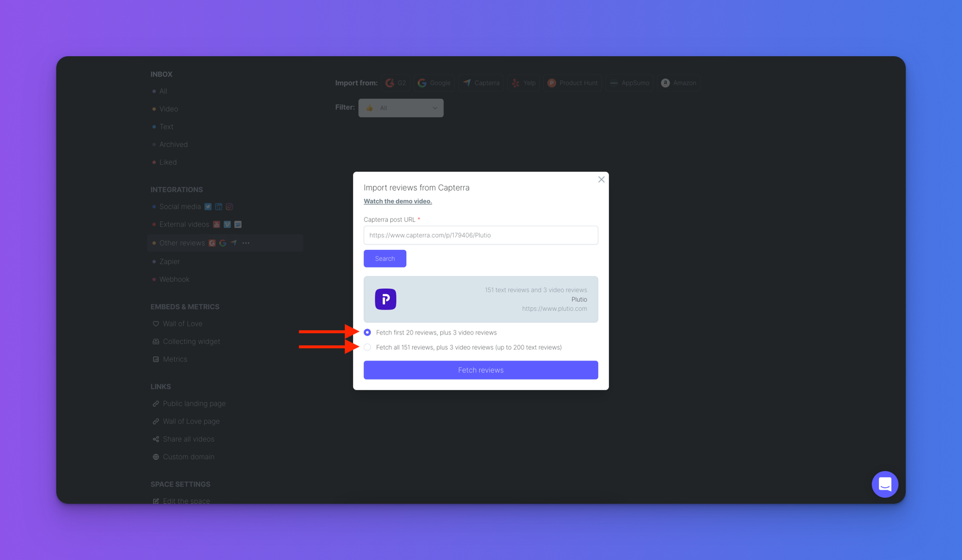This screenshot has width=962, height=560.
Task: Import reviews from Yelp
Action: click(524, 83)
